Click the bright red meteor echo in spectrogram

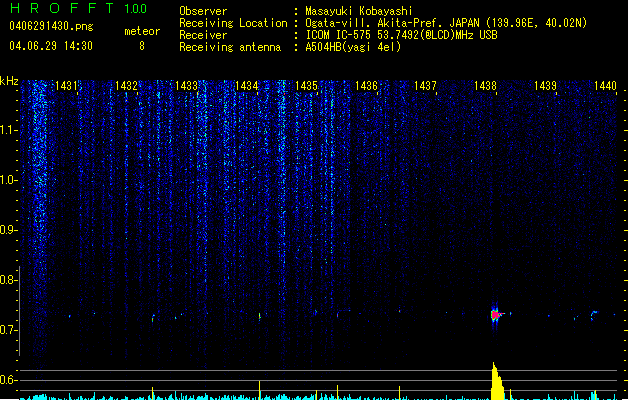click(x=497, y=315)
